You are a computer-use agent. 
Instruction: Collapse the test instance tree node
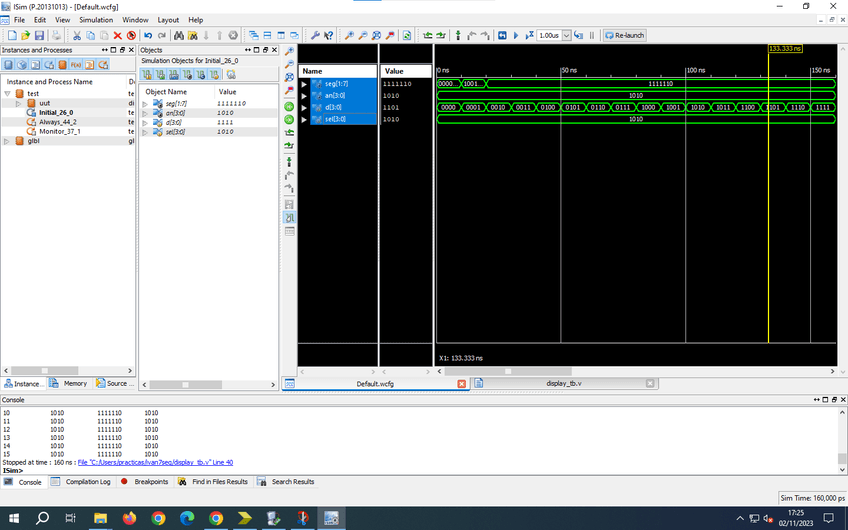click(x=8, y=93)
